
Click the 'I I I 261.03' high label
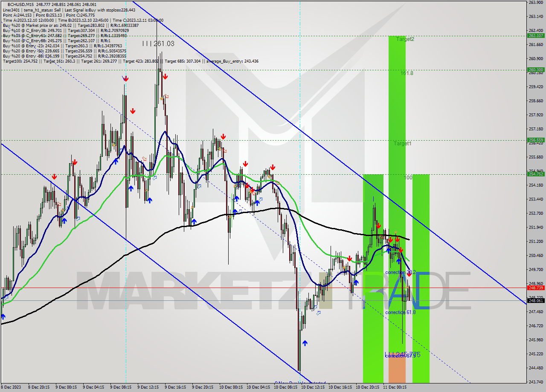point(158,43)
